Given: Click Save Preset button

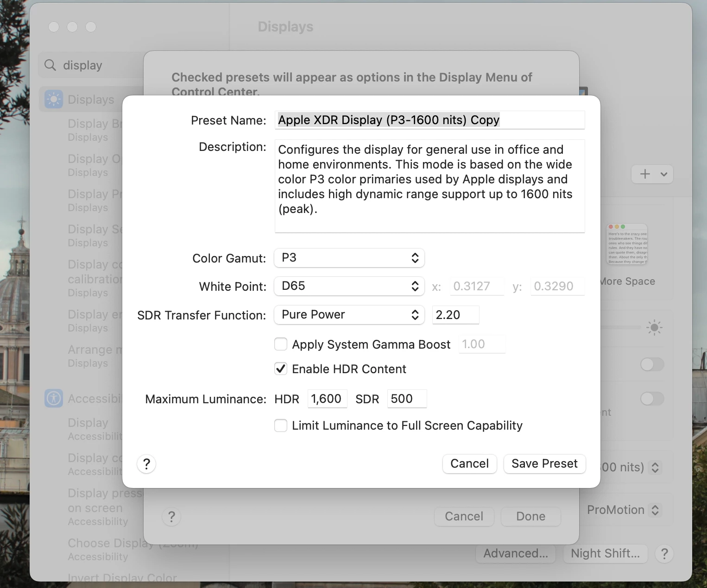Looking at the screenshot, I should pyautogui.click(x=545, y=464).
